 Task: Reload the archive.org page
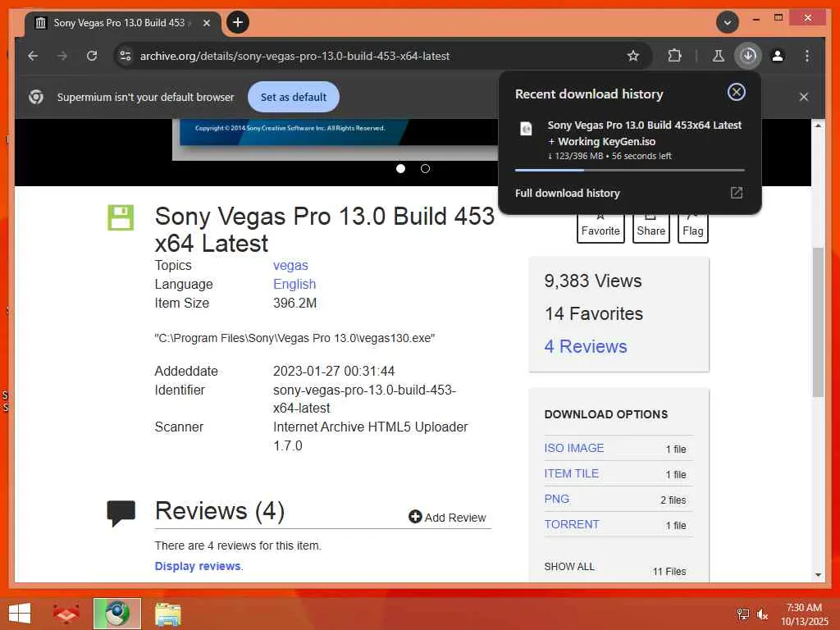click(x=92, y=56)
